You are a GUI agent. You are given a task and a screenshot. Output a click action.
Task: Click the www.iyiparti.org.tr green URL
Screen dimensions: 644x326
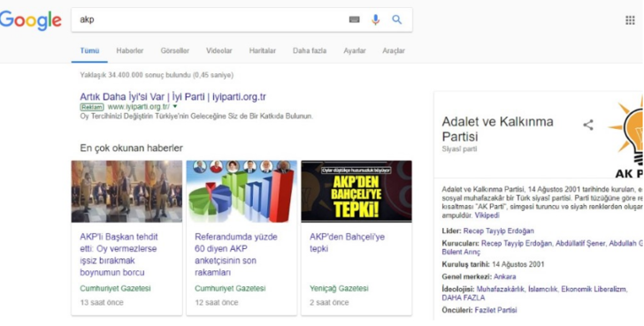point(138,107)
